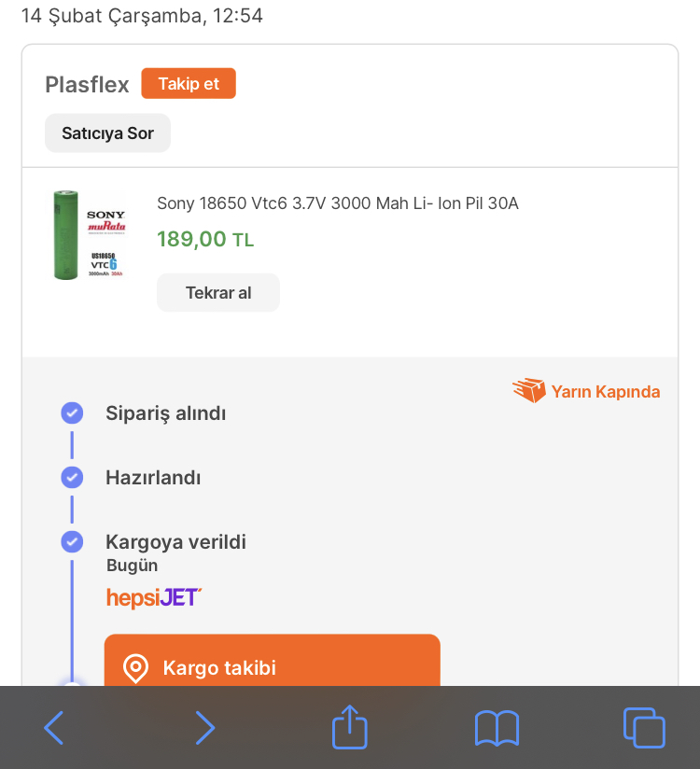The height and width of the screenshot is (769, 700).
Task: Click the Yarın Kapında label text
Action: pyautogui.click(x=605, y=392)
